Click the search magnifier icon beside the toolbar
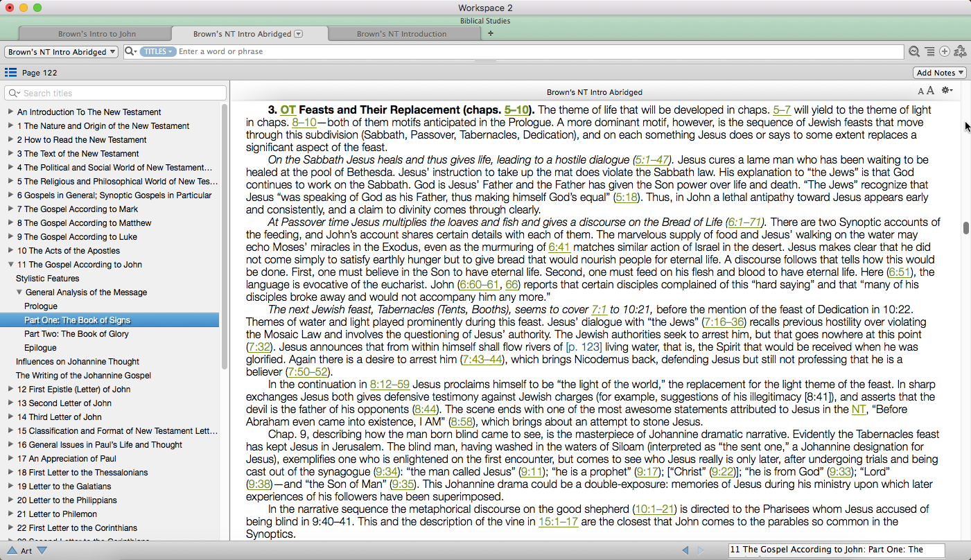 914,52
